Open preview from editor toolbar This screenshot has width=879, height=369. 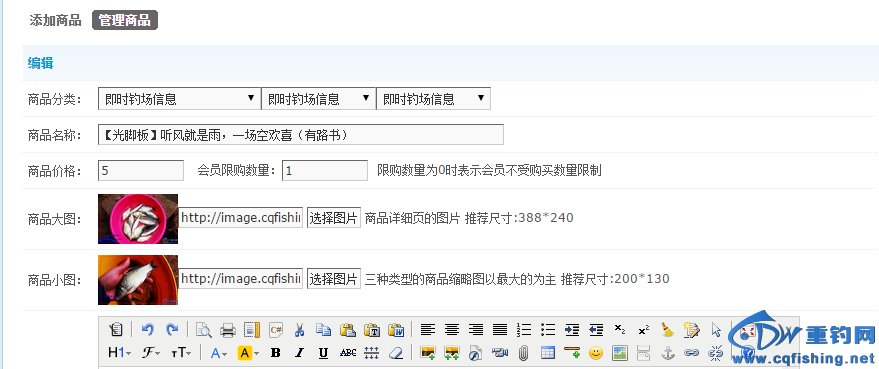pyautogui.click(x=203, y=330)
